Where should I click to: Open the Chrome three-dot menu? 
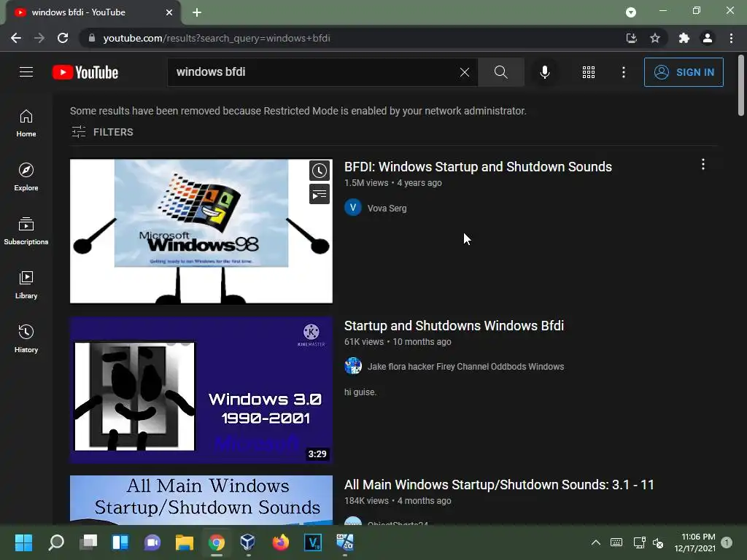(731, 38)
